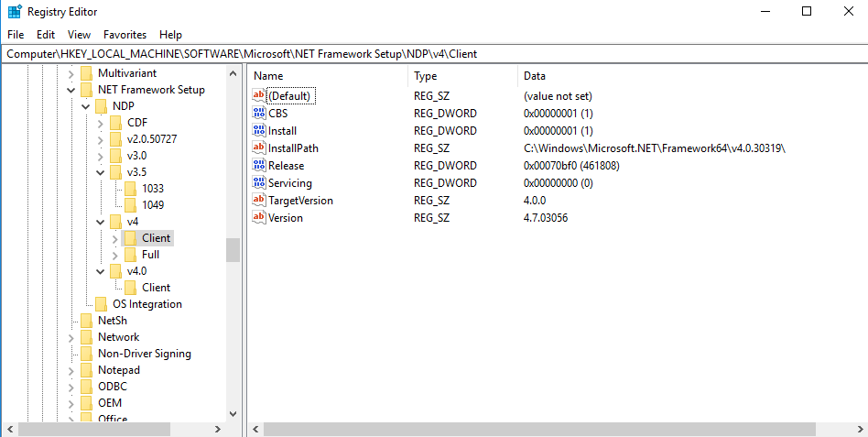Expand the v2.0.50727 key

[100, 139]
